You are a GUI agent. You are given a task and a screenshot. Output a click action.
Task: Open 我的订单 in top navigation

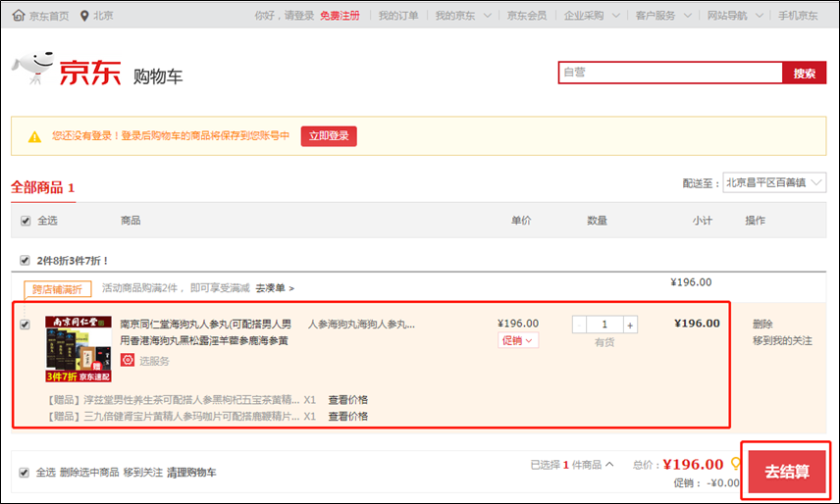[398, 16]
